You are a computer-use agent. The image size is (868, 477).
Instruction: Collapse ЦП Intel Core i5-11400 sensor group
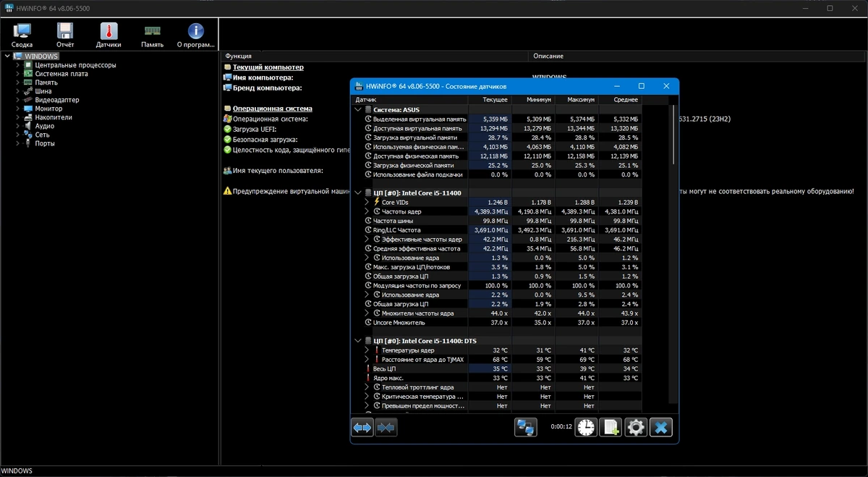click(357, 193)
